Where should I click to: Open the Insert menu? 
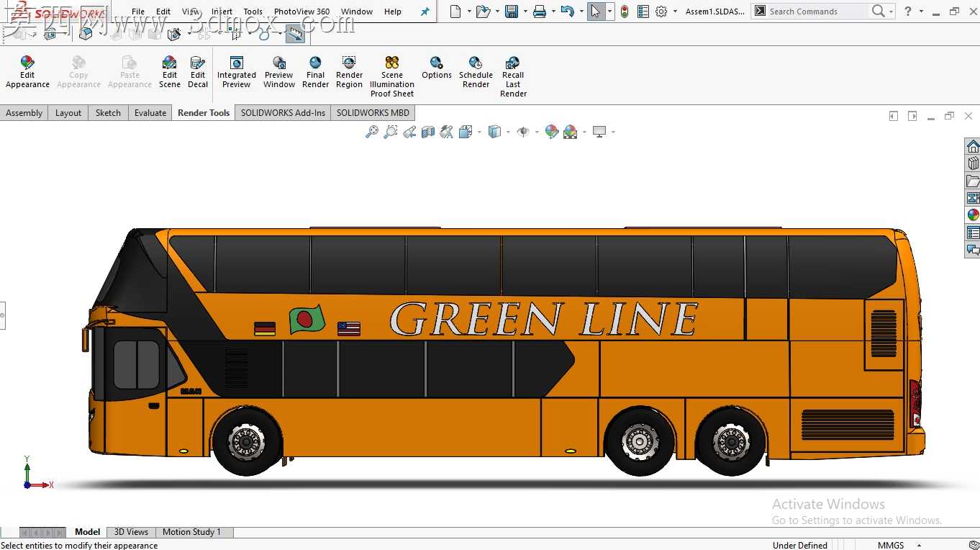(222, 12)
